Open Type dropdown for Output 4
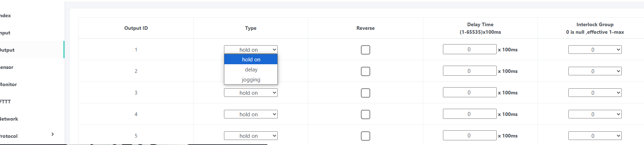 (251, 114)
